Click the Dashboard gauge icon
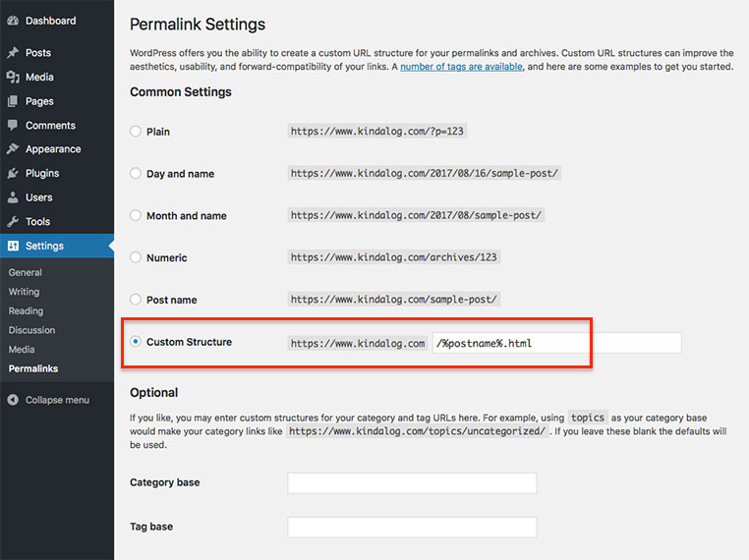749x560 pixels. coord(13,21)
